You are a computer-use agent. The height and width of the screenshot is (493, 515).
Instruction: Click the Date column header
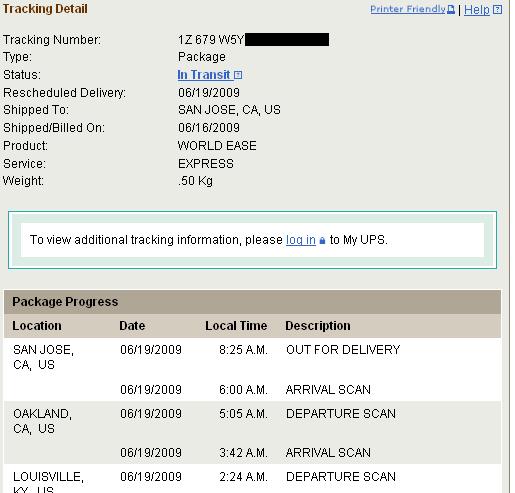click(x=132, y=326)
